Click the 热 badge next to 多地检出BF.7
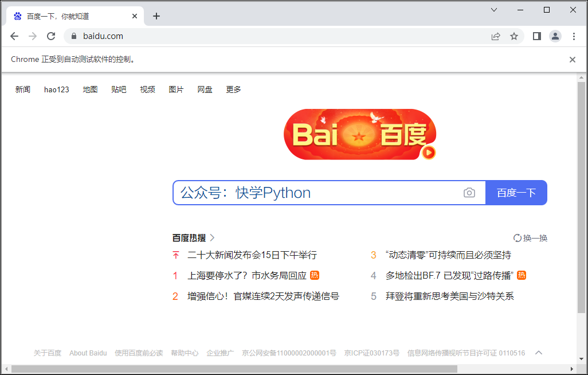 [522, 275]
